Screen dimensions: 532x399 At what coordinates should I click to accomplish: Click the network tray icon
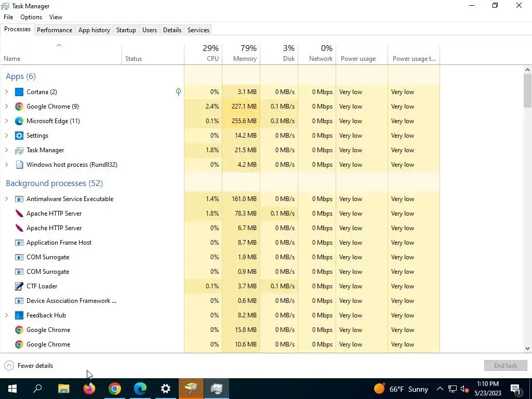pos(453,389)
